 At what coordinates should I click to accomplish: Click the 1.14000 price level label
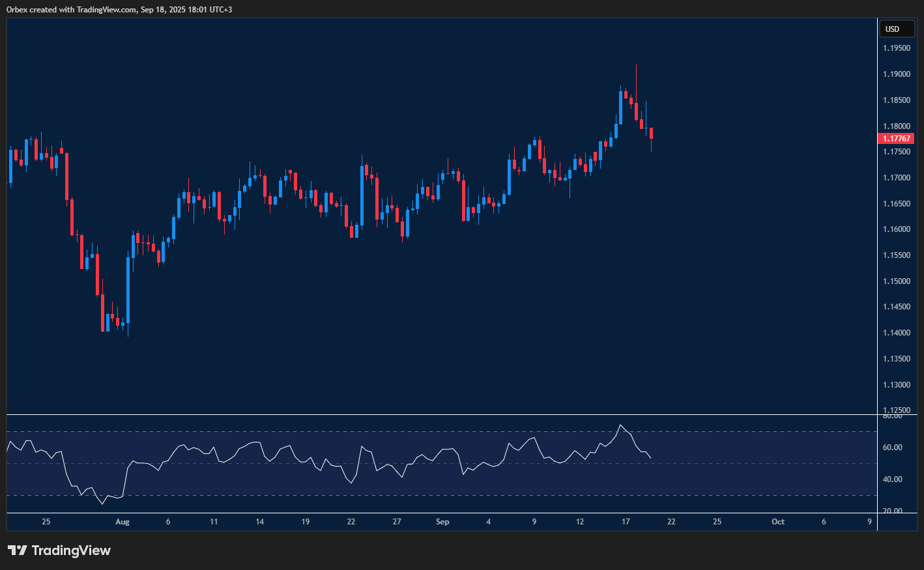click(x=895, y=332)
